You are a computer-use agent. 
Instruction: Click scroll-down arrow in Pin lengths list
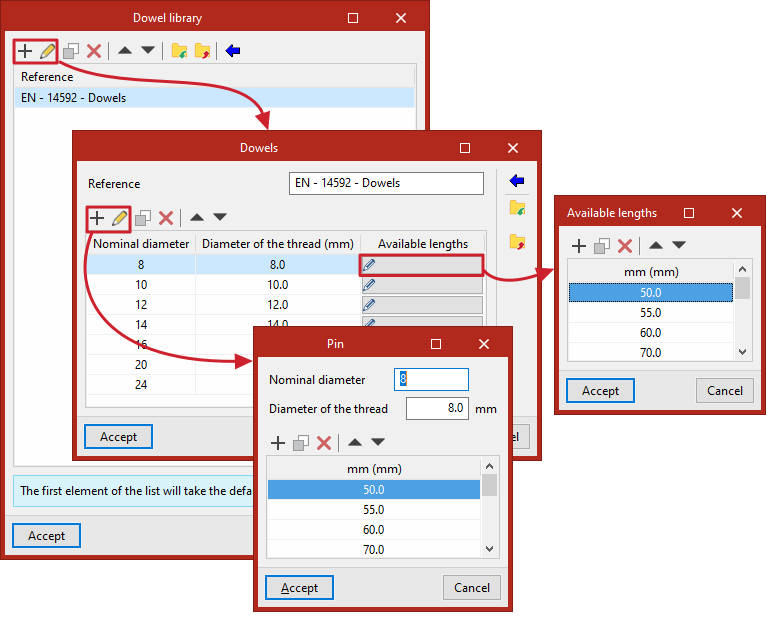[x=489, y=549]
